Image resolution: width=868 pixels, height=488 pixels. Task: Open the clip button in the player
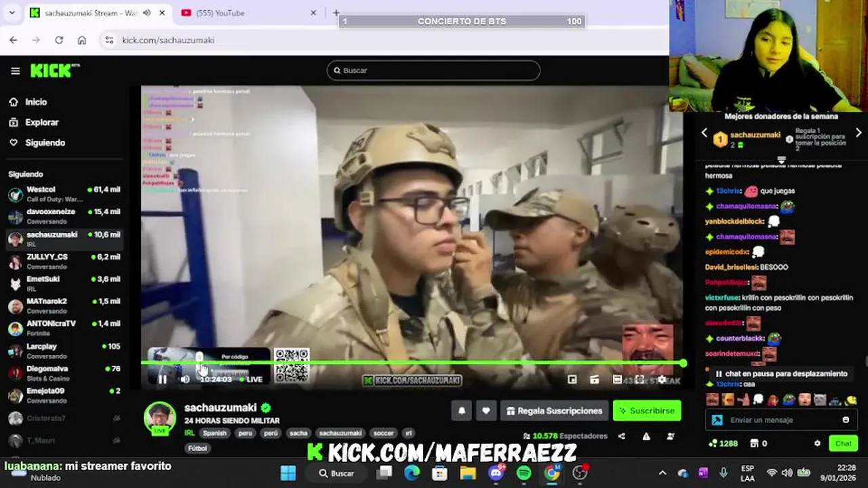(x=594, y=380)
